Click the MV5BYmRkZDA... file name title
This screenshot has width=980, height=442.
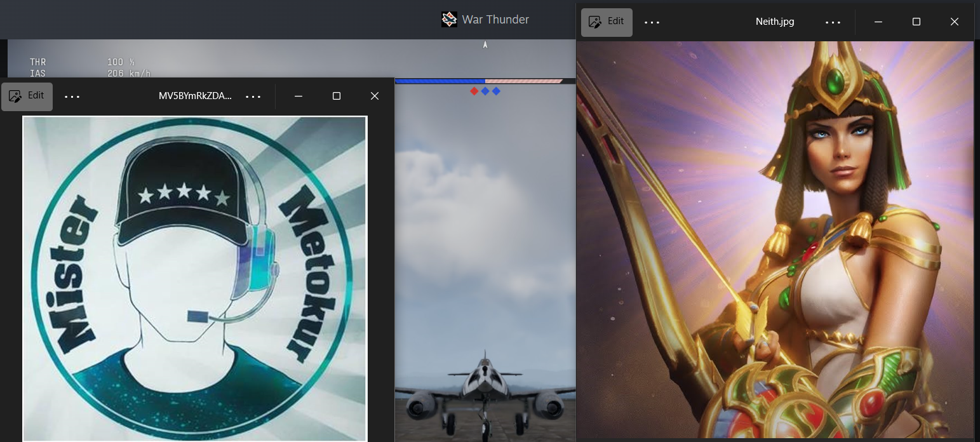click(196, 97)
